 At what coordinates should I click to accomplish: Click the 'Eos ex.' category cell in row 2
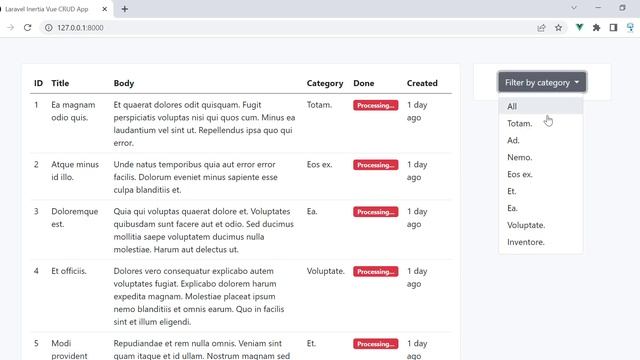pyautogui.click(x=320, y=164)
